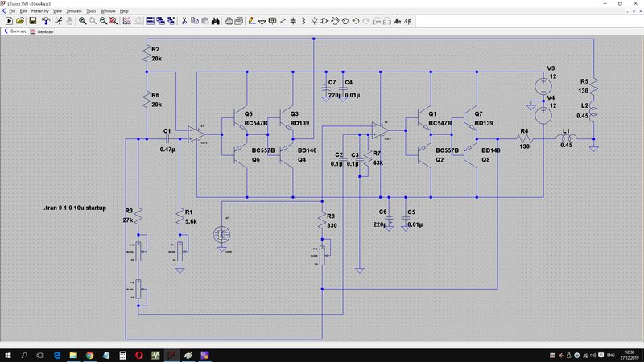The width and height of the screenshot is (644, 362).
Task: Select the Cut scissors tool
Action: point(184,21)
